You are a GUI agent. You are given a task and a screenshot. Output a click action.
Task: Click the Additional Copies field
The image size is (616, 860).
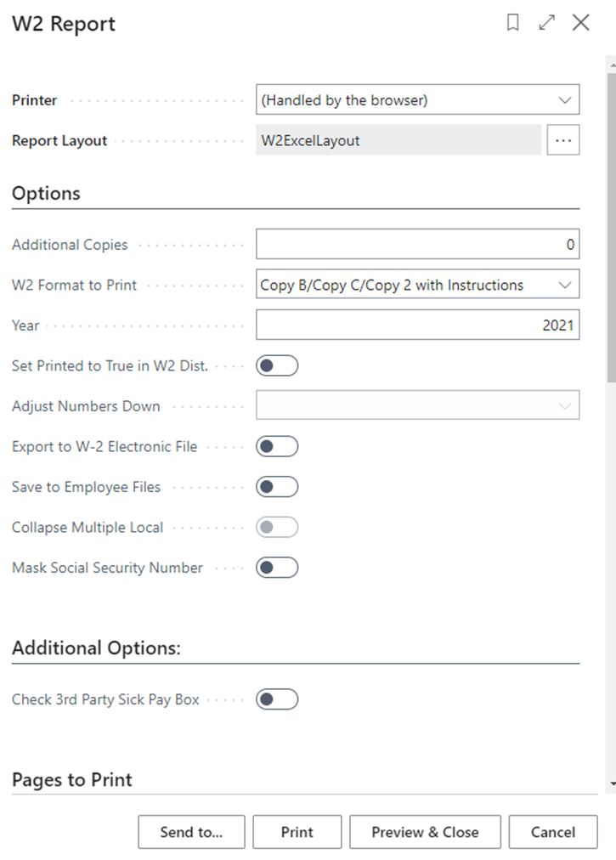[x=417, y=245]
